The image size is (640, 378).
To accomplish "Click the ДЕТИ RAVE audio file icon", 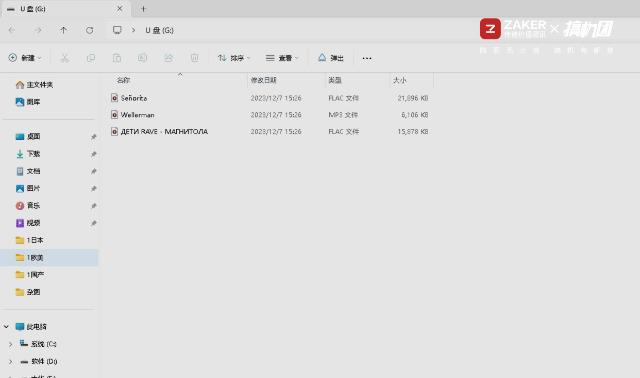I will point(114,131).
